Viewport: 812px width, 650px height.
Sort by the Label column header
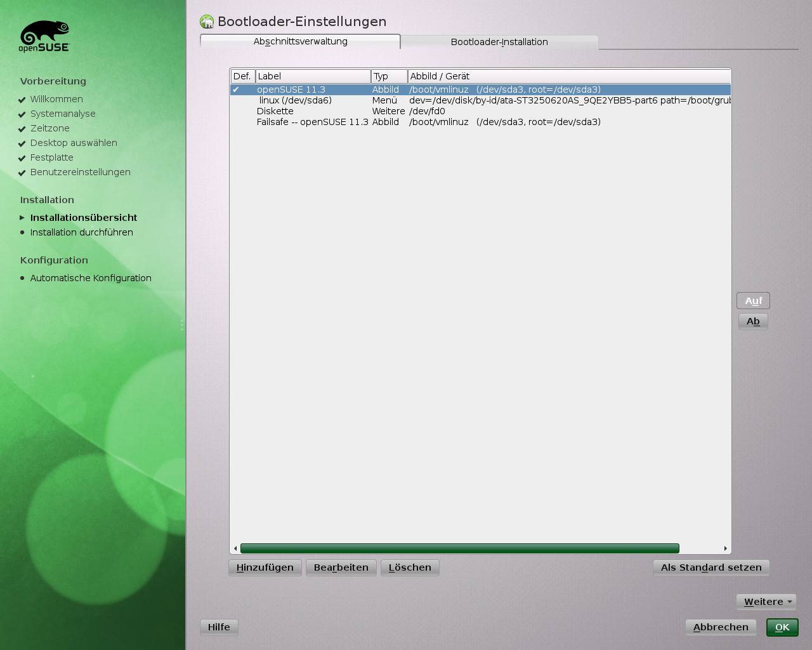[313, 76]
